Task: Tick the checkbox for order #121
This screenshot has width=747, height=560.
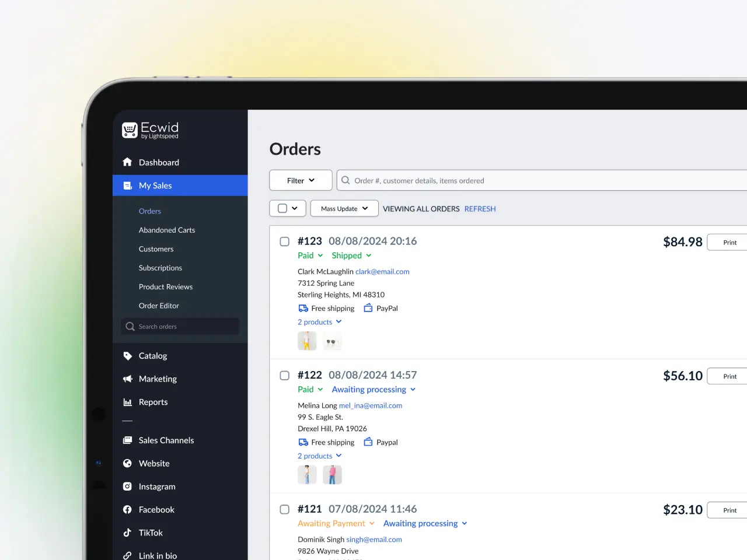Action: click(285, 510)
